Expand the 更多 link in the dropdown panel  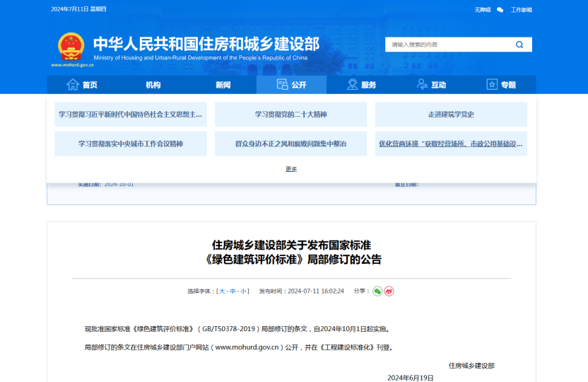[291, 169]
